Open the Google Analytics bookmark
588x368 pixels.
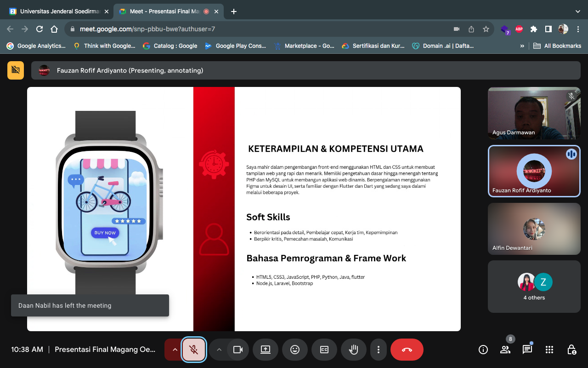click(x=36, y=46)
